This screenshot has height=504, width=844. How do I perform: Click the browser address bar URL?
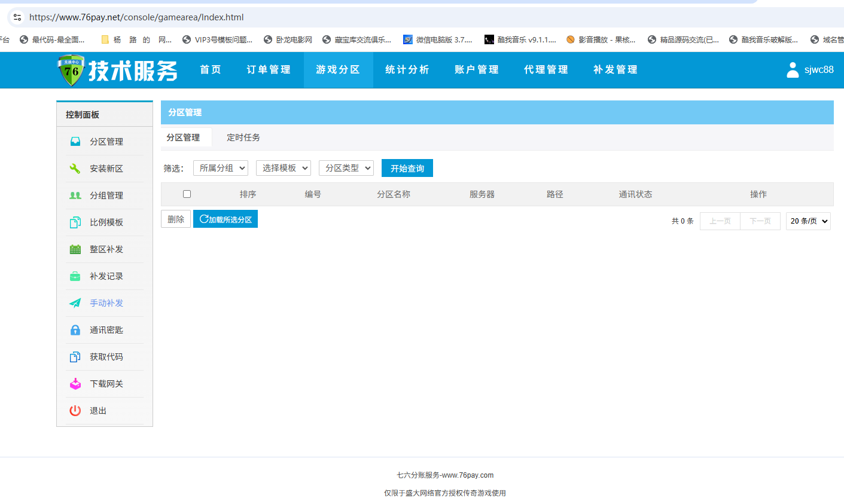(x=136, y=17)
